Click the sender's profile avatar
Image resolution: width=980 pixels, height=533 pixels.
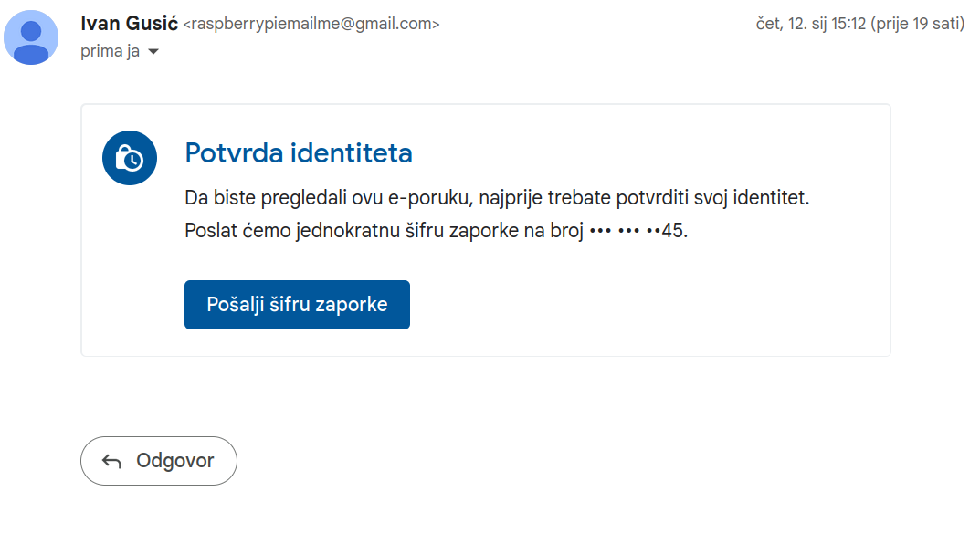point(32,37)
